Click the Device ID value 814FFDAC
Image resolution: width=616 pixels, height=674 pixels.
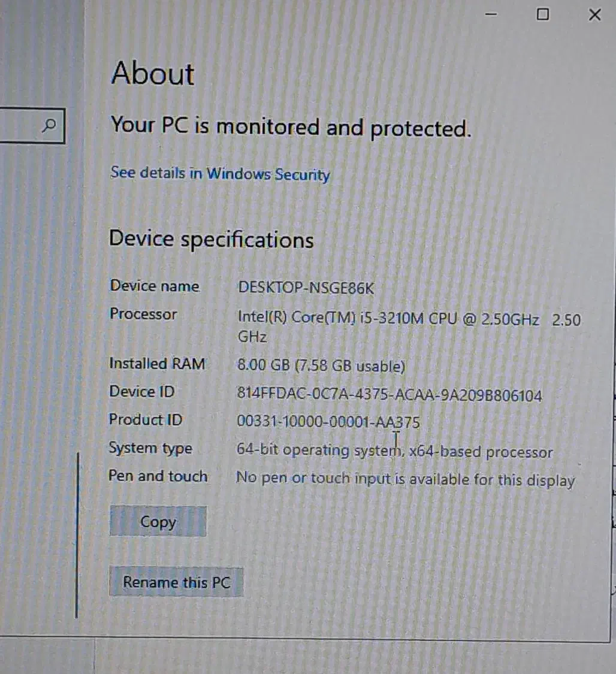pyautogui.click(x=389, y=394)
